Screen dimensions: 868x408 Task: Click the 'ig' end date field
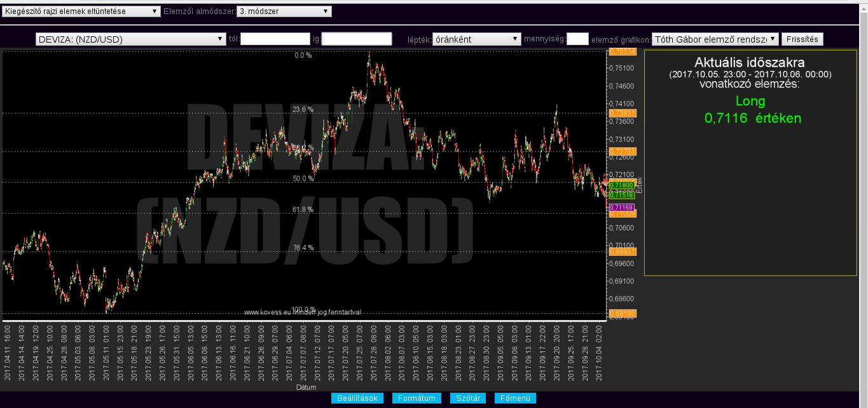pos(357,39)
